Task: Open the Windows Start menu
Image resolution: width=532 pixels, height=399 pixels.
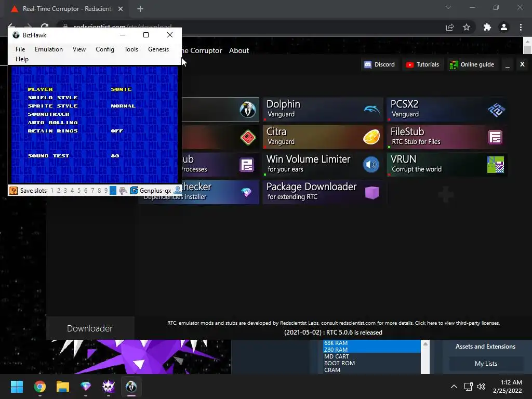Action: pyautogui.click(x=17, y=387)
